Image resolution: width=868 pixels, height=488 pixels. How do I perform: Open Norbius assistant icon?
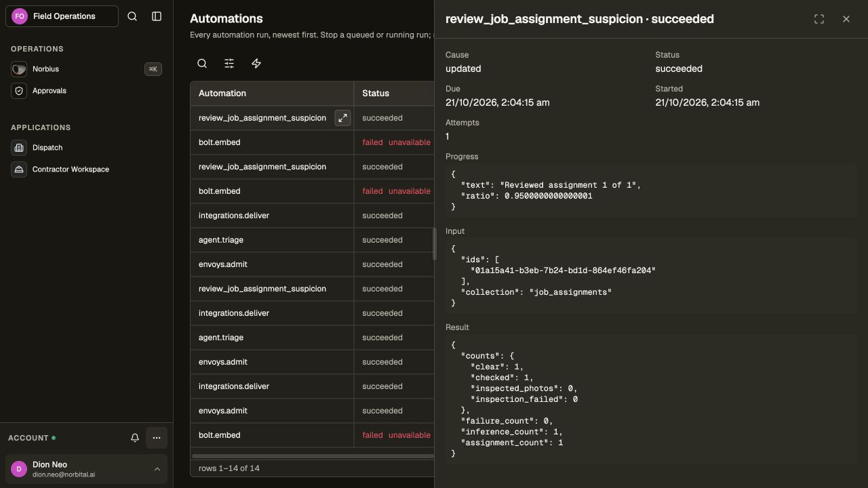point(19,69)
